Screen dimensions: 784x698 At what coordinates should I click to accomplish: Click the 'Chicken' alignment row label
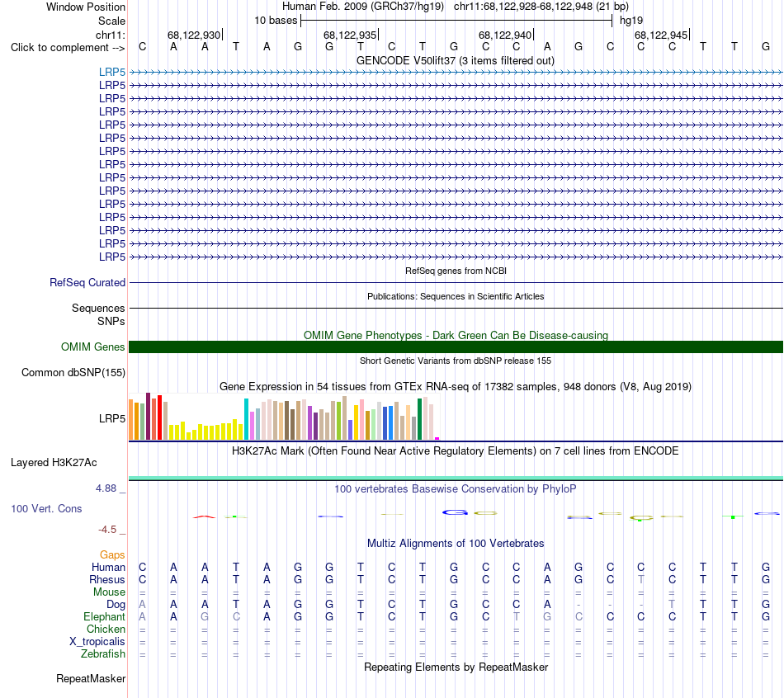coord(106,629)
